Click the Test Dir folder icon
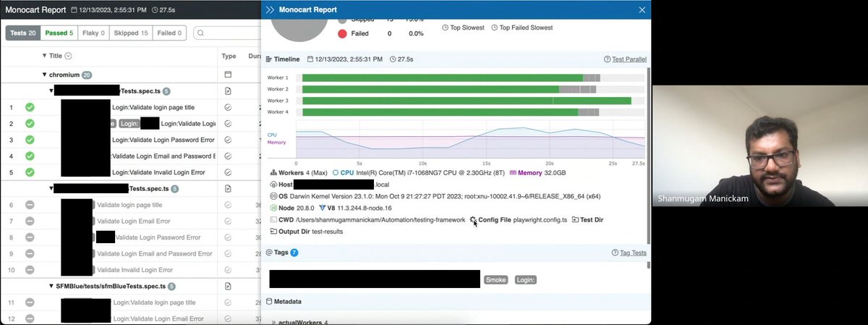Screen dimensions: 868x325 coord(575,219)
